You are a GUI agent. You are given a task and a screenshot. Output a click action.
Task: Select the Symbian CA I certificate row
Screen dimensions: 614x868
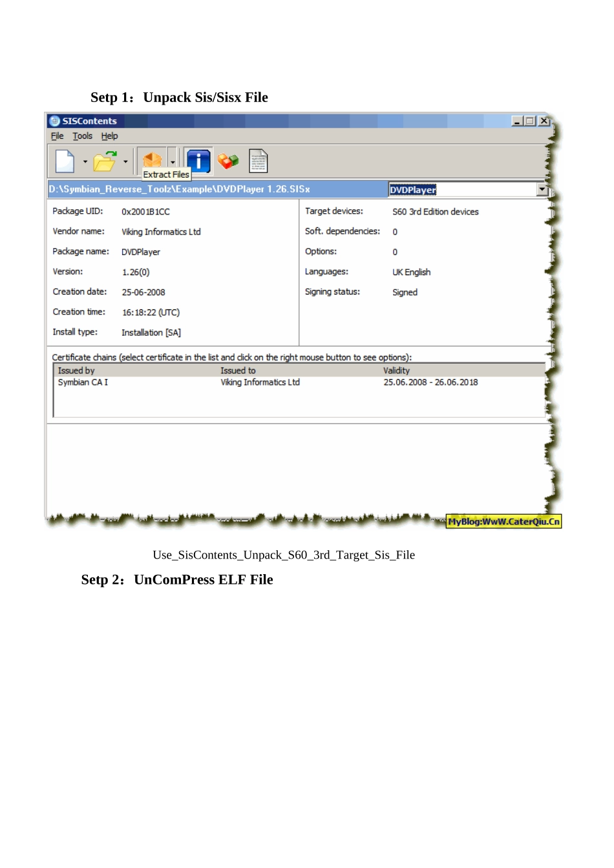click(299, 382)
